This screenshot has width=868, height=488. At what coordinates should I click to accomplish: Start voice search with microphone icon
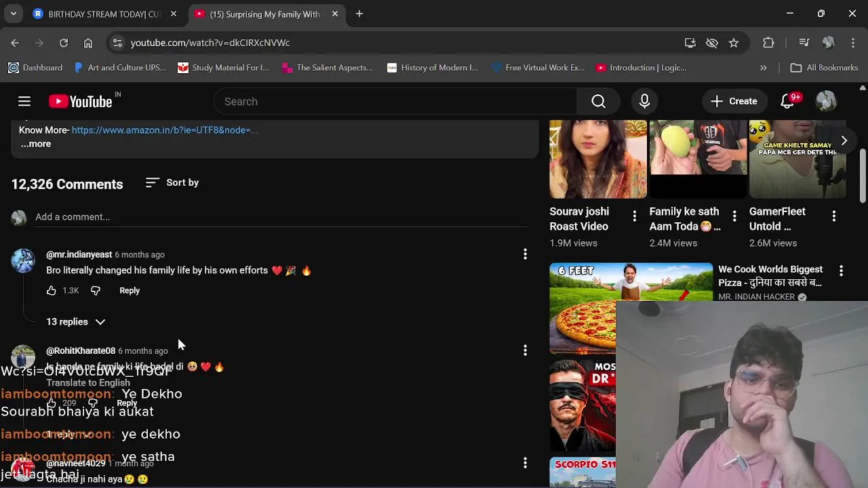click(644, 102)
